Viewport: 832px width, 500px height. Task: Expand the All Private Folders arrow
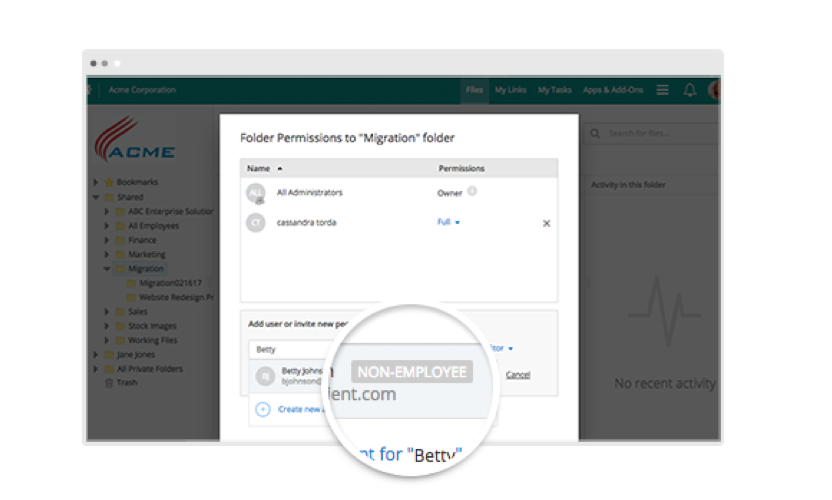[x=96, y=369]
